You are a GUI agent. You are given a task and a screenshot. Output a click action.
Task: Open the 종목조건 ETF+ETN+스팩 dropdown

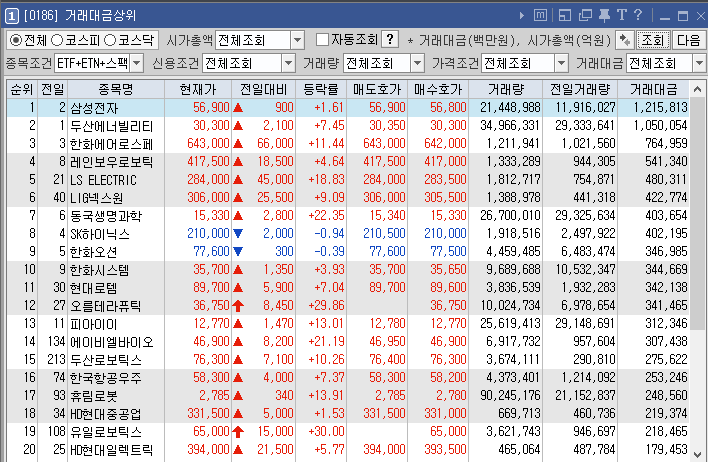[x=136, y=63]
